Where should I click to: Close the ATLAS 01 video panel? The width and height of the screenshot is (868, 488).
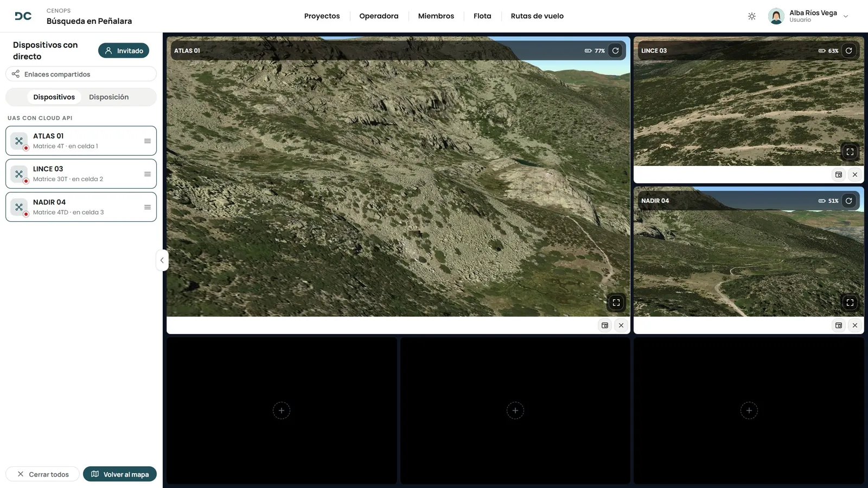(621, 325)
